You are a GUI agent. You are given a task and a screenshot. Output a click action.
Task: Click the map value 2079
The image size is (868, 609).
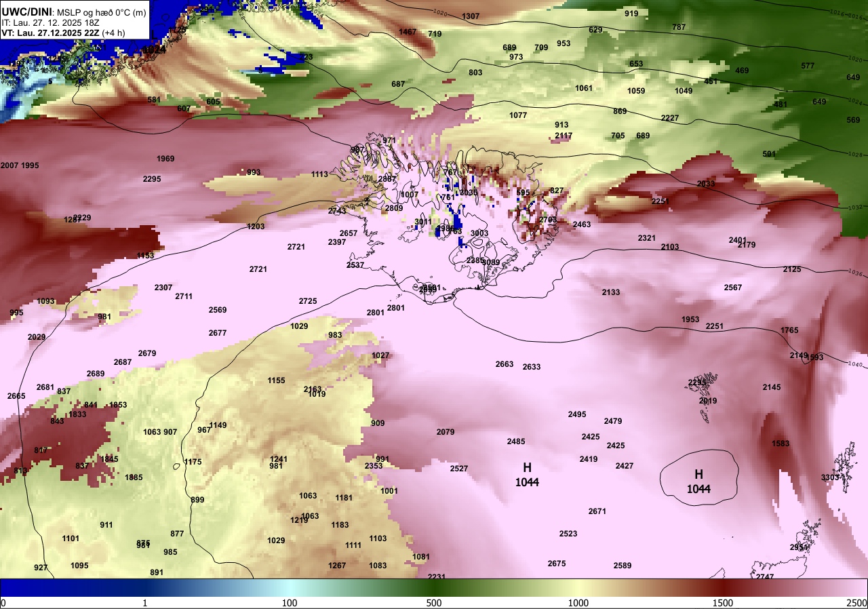click(446, 432)
